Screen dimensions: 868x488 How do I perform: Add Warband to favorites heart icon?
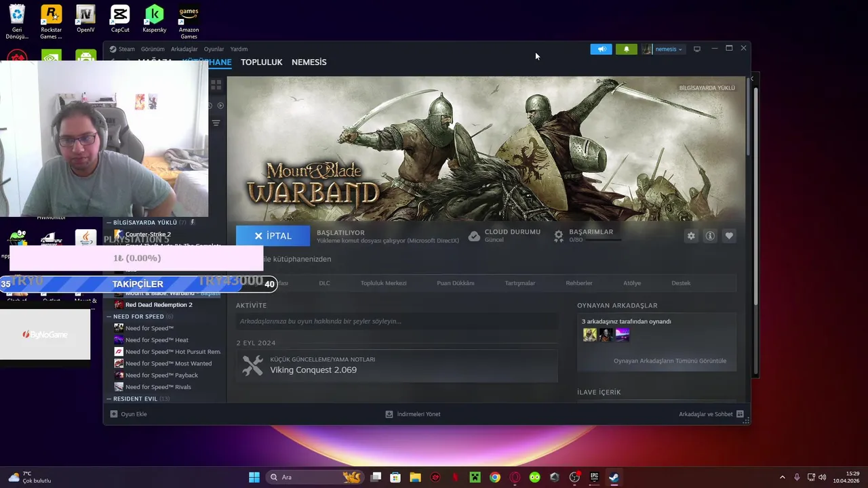coord(729,236)
